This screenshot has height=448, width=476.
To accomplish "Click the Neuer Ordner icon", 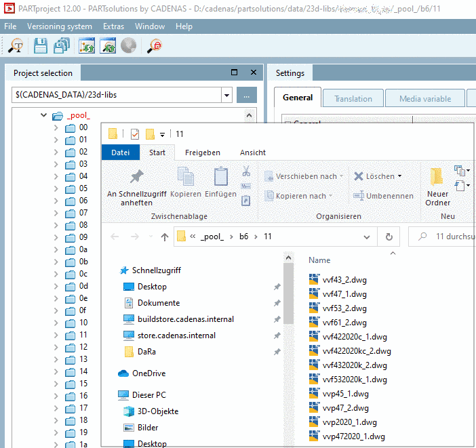I will tap(437, 177).
